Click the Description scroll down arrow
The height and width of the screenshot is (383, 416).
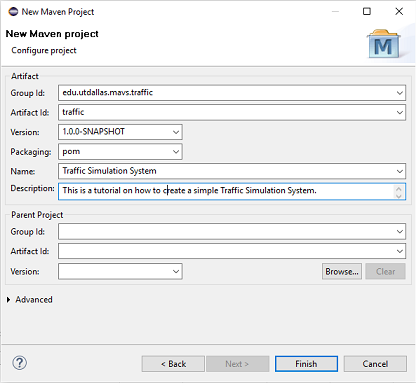coord(399,196)
